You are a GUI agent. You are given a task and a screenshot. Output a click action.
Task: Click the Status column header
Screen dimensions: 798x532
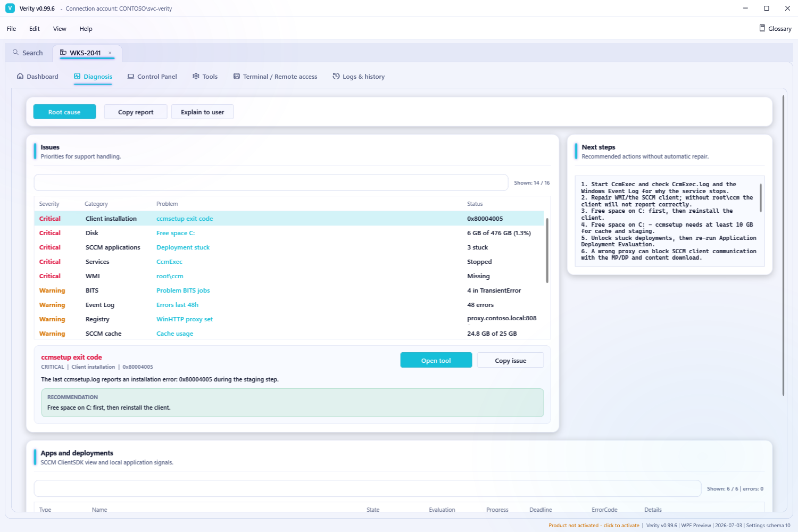(475, 204)
